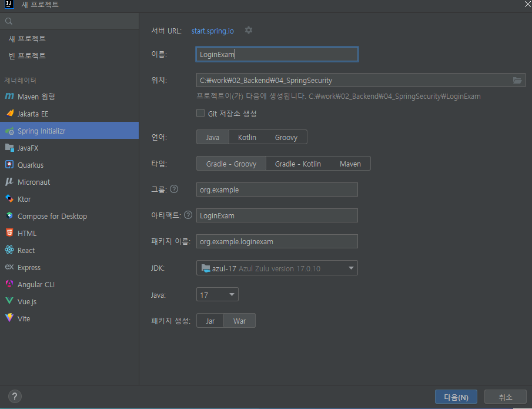
Task: Click the Vue.js logo icon
Action: pos(9,301)
